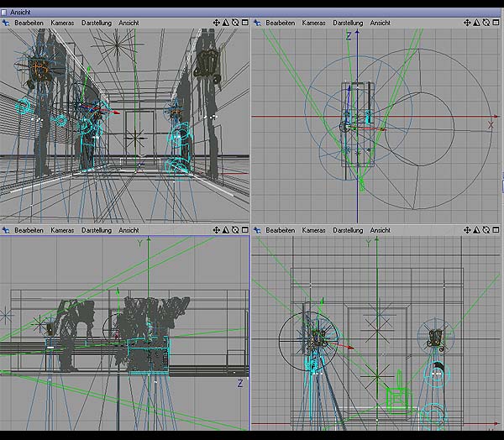This screenshot has height=440, width=504.
Task: Click the zoom camera icon in the bottom-right viewport
Action: pyautogui.click(x=478, y=230)
